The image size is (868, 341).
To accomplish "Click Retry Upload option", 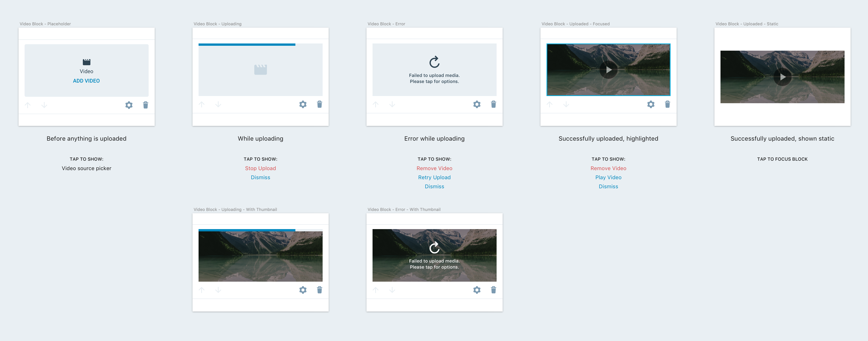I will point(434,177).
